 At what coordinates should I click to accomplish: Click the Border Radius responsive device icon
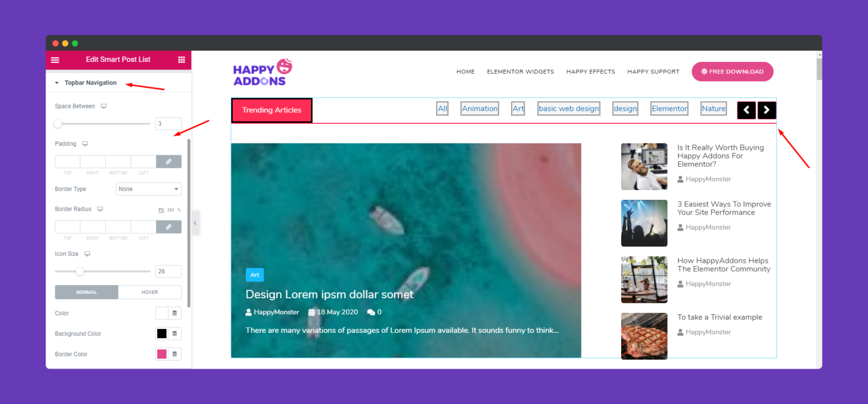[x=100, y=209]
